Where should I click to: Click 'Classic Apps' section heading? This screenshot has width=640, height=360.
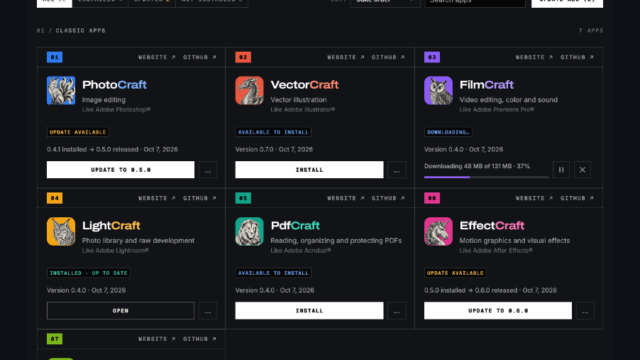[80, 31]
